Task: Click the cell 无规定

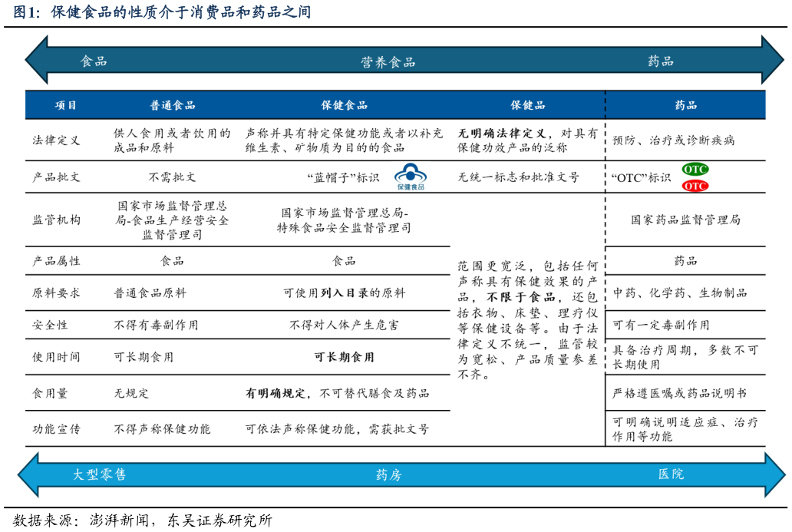Action: 131,393
